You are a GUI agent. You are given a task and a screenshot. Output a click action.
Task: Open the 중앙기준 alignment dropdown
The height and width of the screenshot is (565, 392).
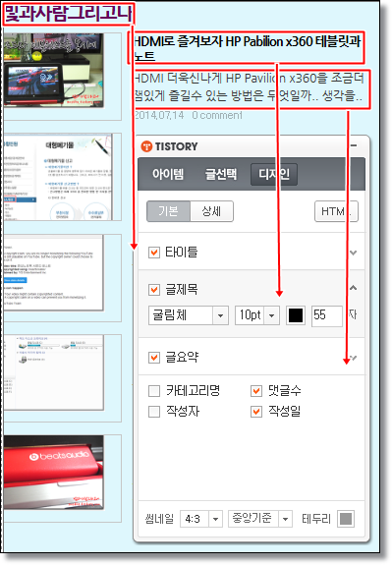(260, 519)
